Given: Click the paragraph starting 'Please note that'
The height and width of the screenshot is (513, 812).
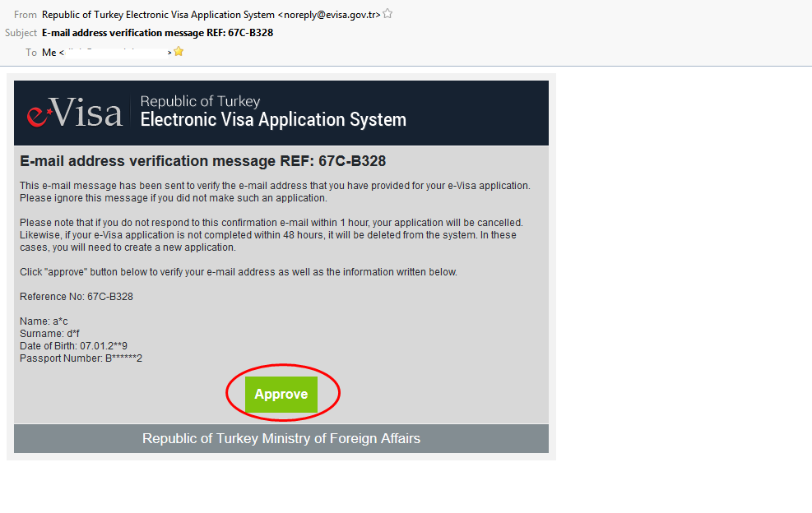Looking at the screenshot, I should 271,235.
